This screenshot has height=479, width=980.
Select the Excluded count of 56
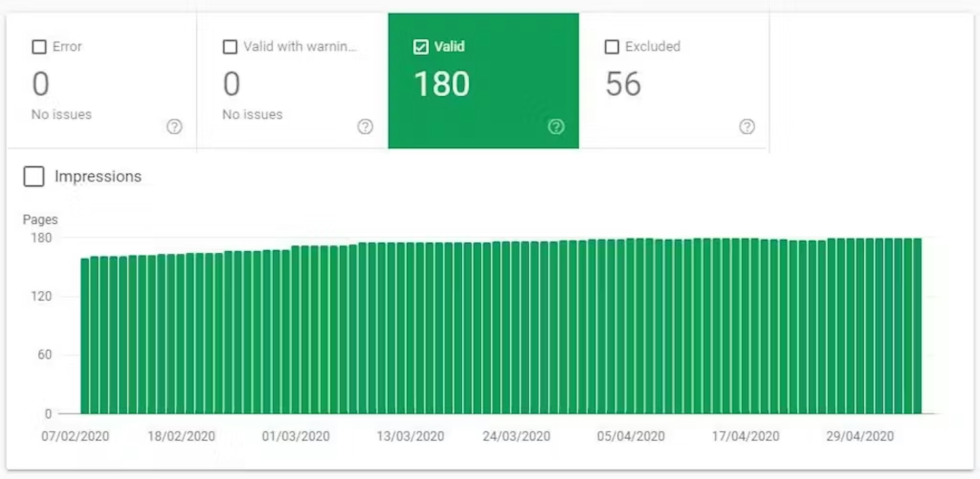coord(623,84)
